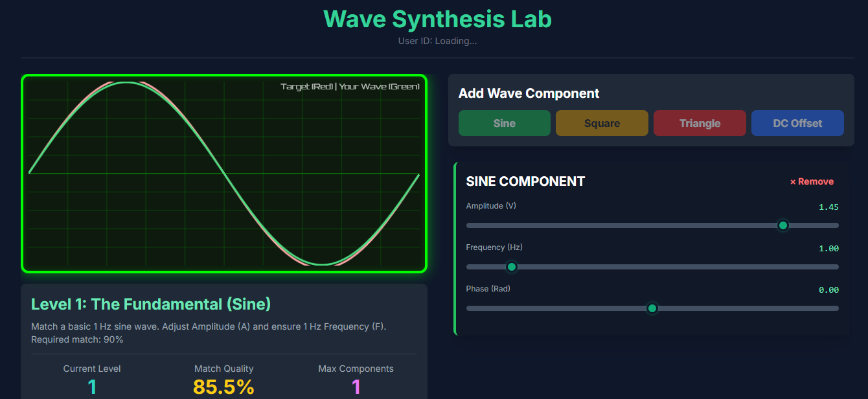This screenshot has width=868, height=399.
Task: Add a Square wave component
Action: tap(602, 123)
